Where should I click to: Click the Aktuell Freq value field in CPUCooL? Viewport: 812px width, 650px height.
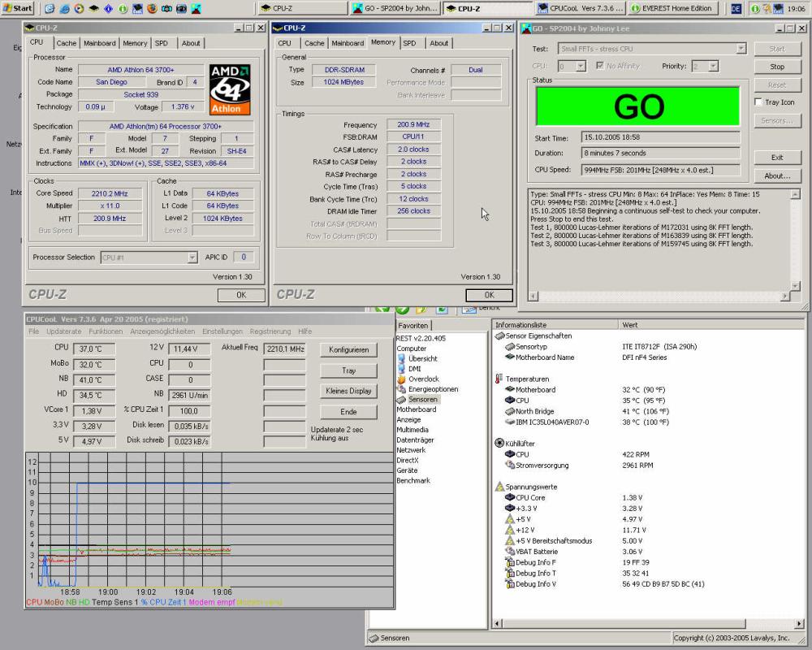tap(285, 349)
